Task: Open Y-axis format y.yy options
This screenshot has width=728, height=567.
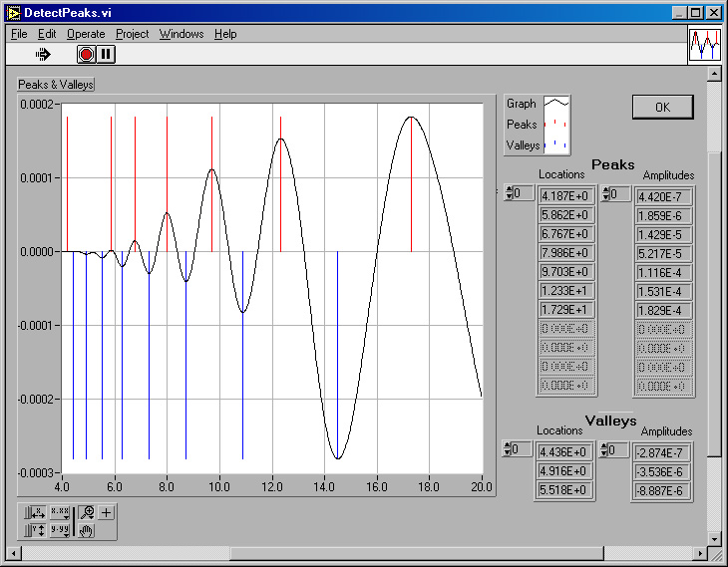Action: 60,530
